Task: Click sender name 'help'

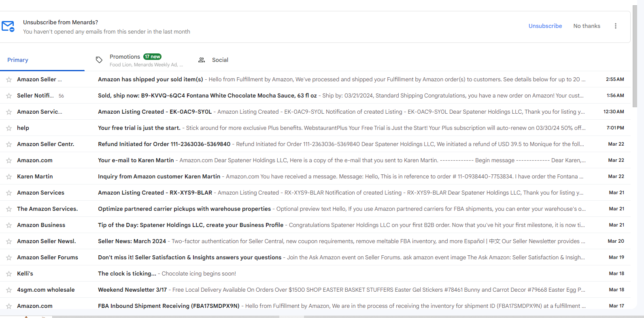Action: click(23, 128)
